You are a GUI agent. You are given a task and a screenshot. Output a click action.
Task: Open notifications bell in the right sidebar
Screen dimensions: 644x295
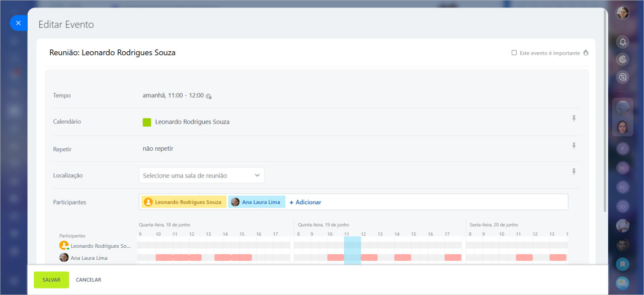pyautogui.click(x=623, y=42)
